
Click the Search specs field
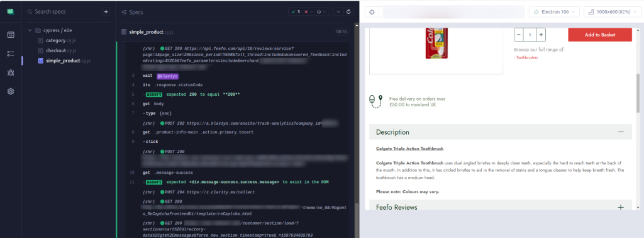point(64,12)
